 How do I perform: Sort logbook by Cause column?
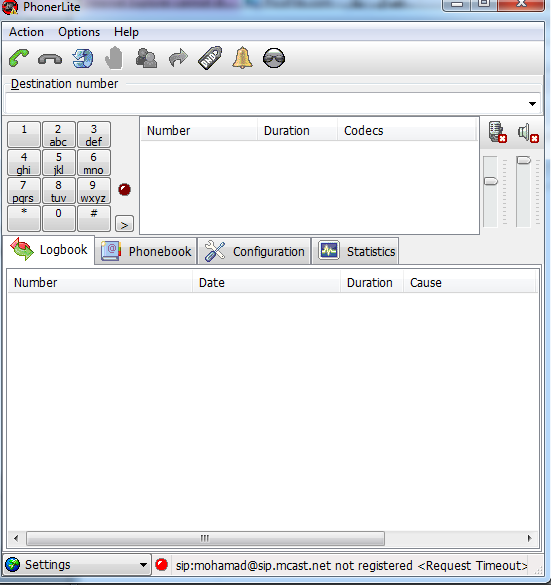pyautogui.click(x=469, y=282)
